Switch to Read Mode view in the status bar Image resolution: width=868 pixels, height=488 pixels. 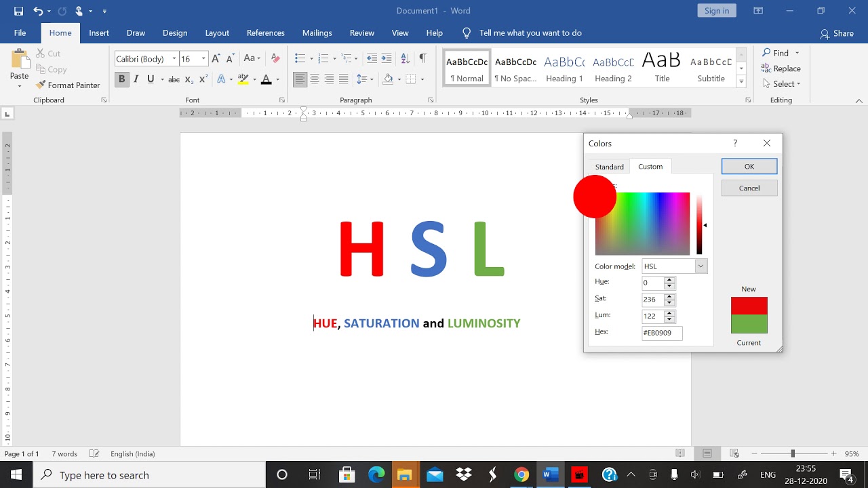[680, 453]
